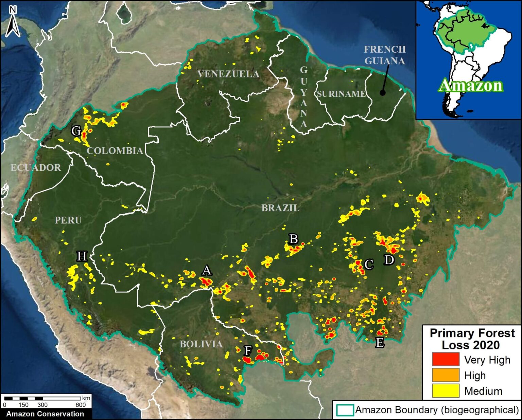Click the VENEZUELA country label
Screen dimensions: 522x420
[228, 74]
